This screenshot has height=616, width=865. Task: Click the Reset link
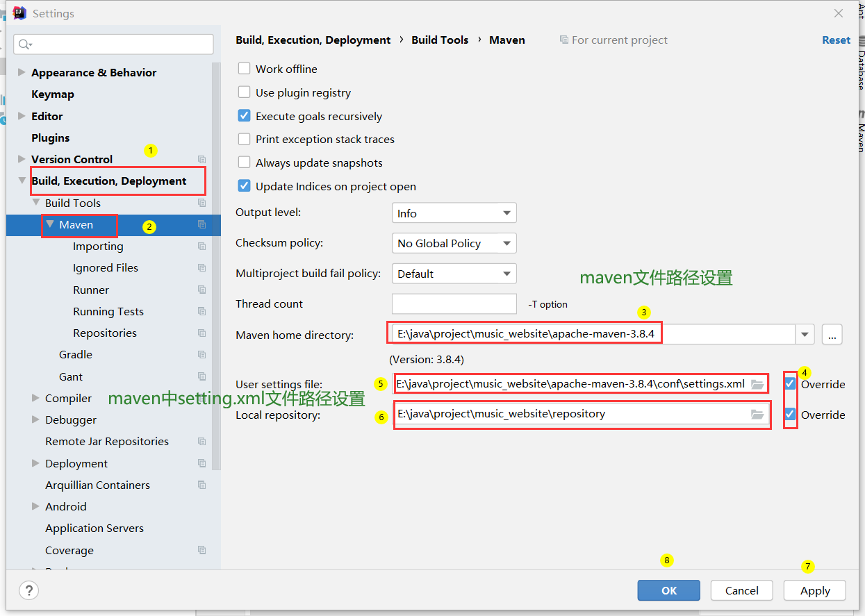(836, 40)
